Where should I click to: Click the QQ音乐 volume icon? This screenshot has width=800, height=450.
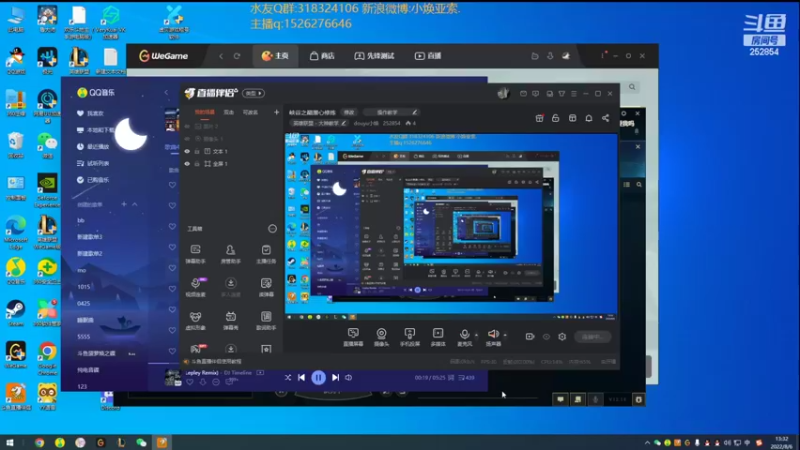(348, 378)
